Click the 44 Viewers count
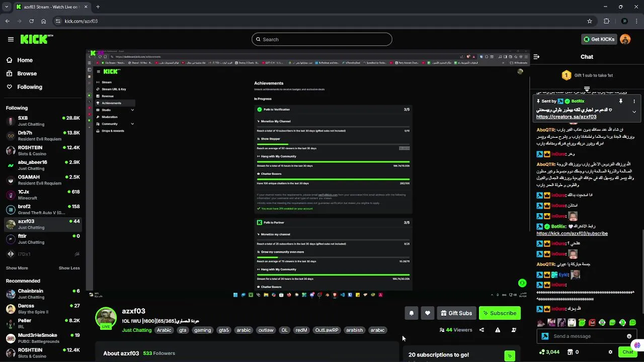The image size is (644, 362). tap(456, 330)
